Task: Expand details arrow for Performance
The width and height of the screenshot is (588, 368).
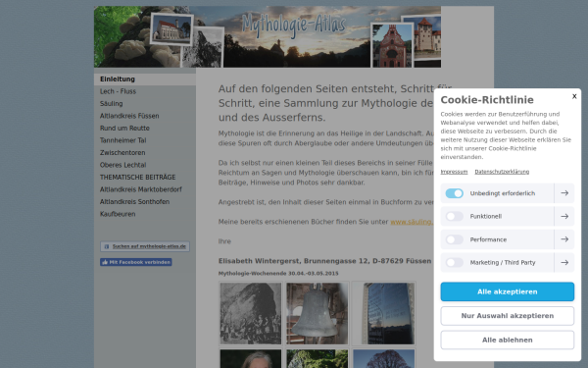Action: pyautogui.click(x=564, y=239)
